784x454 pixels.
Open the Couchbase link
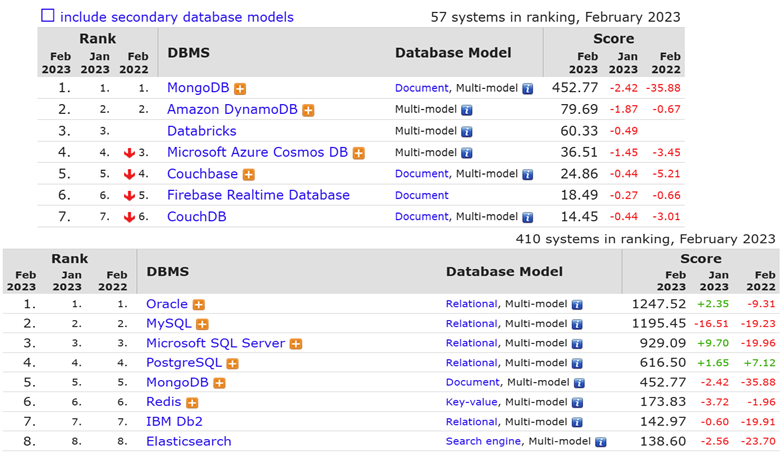point(202,174)
